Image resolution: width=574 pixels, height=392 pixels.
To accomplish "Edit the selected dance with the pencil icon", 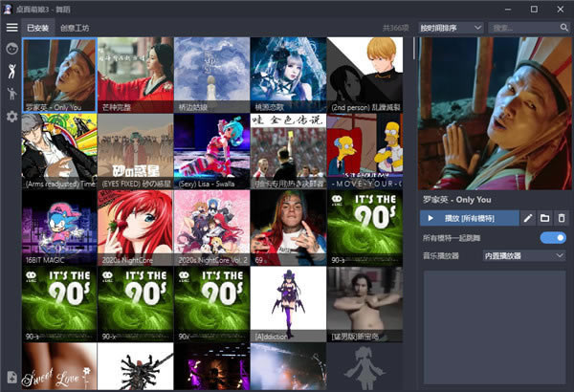I will (x=528, y=219).
